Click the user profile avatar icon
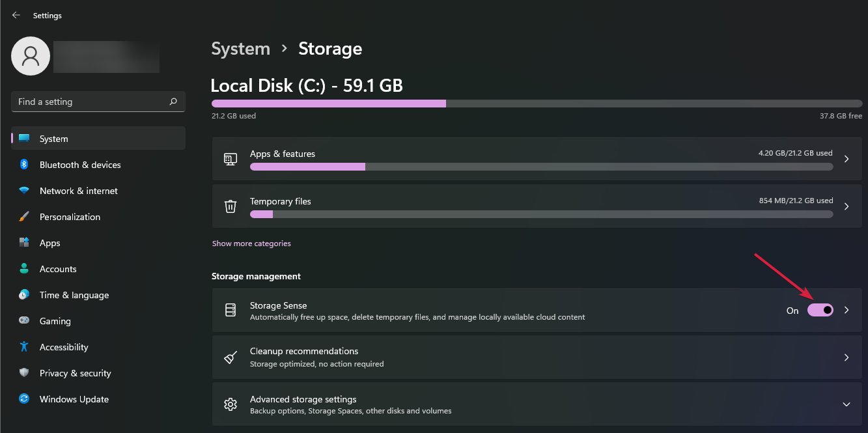 click(31, 56)
